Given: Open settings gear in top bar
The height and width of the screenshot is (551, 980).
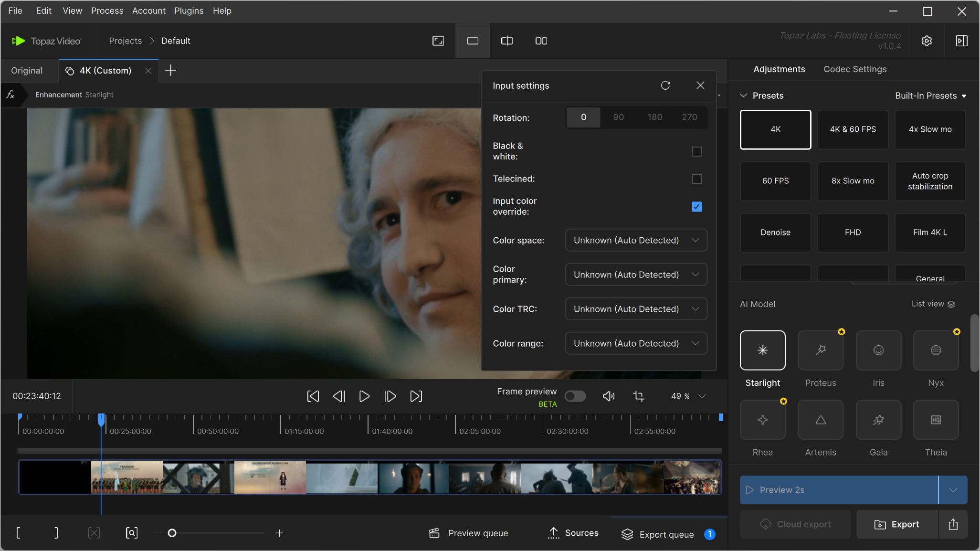Looking at the screenshot, I should pos(926,41).
